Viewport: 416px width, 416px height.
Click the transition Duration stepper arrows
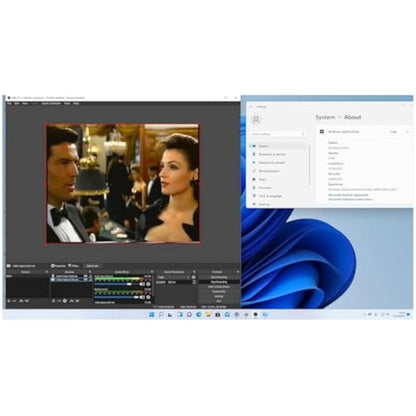[x=194, y=282]
